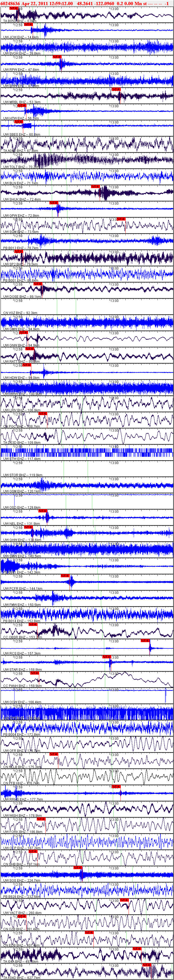Select the UW SP2 BHZ 79.5km label
The width and height of the screenshot is (174, 980).
[x=21, y=264]
